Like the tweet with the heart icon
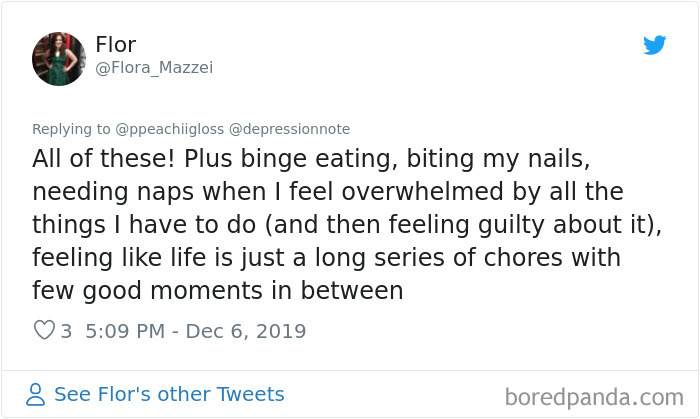 click(x=43, y=330)
